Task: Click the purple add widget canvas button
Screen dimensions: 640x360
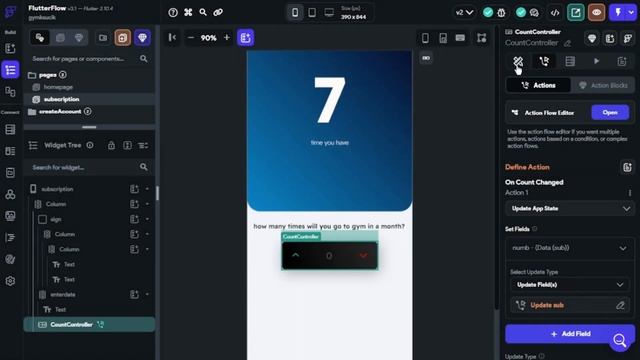Action: 246,38
